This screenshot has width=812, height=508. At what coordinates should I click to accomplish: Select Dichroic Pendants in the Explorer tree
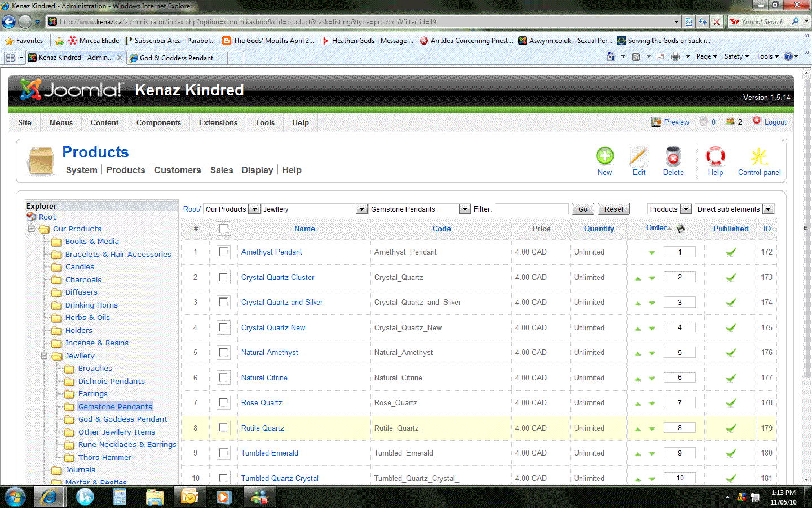point(112,382)
